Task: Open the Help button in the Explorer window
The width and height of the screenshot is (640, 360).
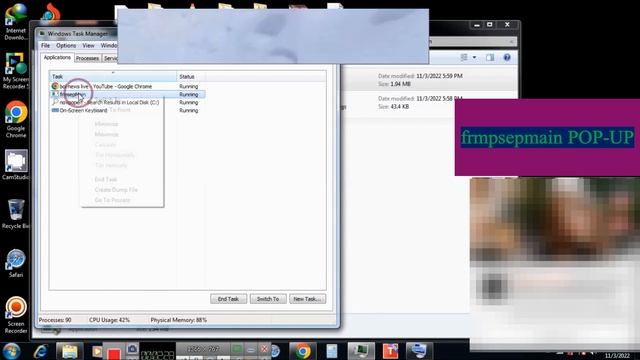Action: (x=507, y=58)
